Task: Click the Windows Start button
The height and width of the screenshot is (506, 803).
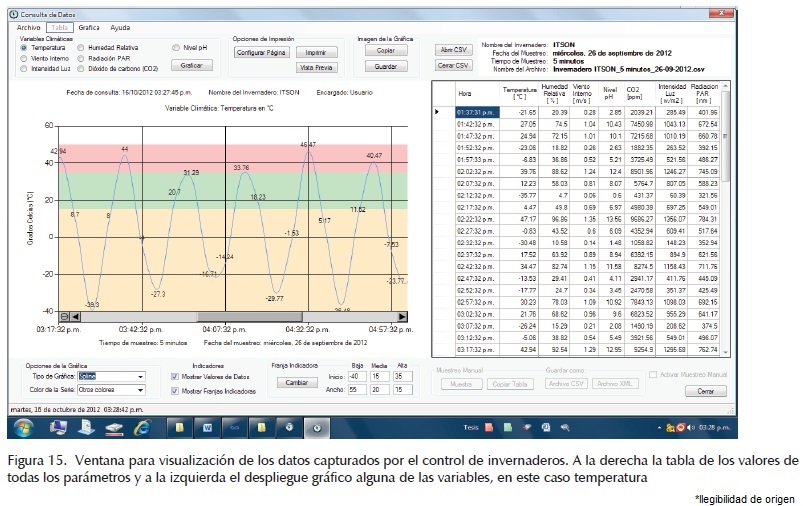Action: pyautogui.click(x=23, y=427)
